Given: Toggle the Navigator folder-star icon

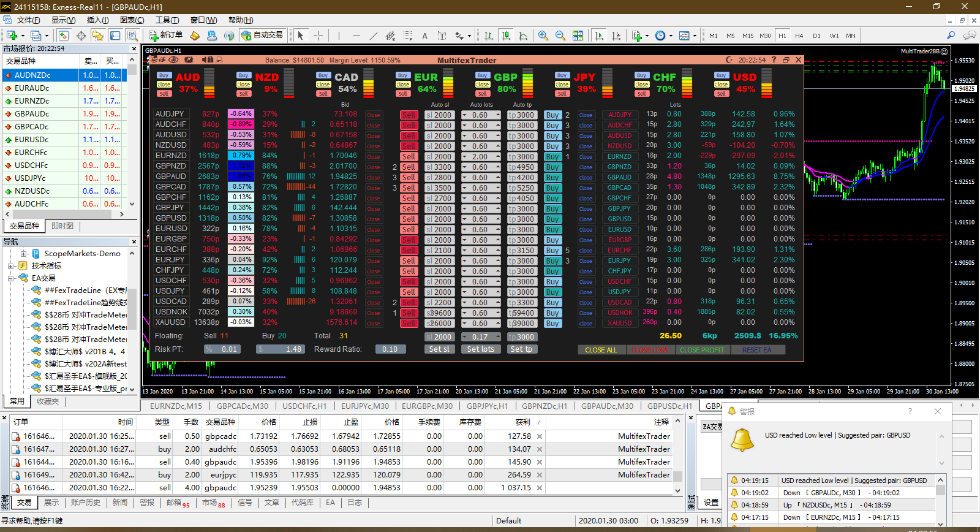Looking at the screenshot, I should (x=98, y=36).
